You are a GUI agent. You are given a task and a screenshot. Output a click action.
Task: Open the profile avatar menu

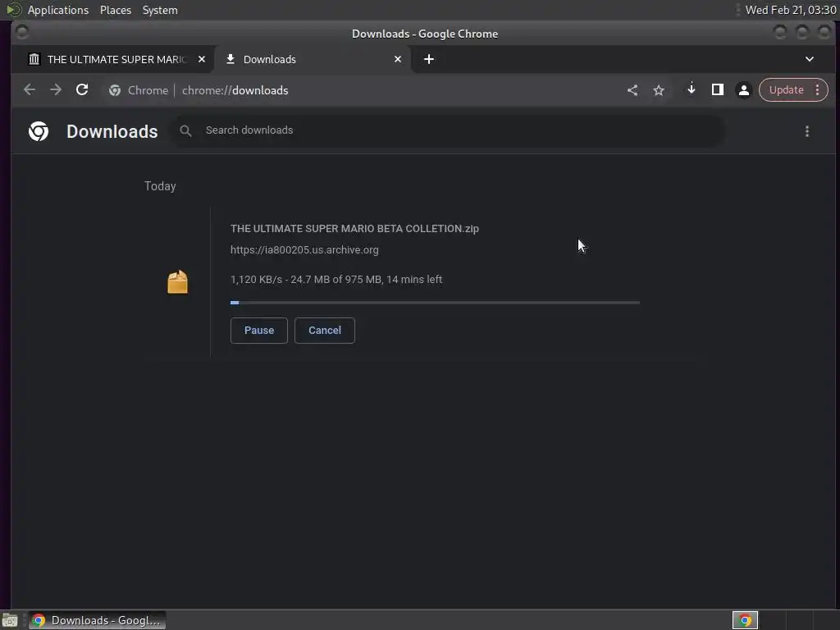point(743,90)
